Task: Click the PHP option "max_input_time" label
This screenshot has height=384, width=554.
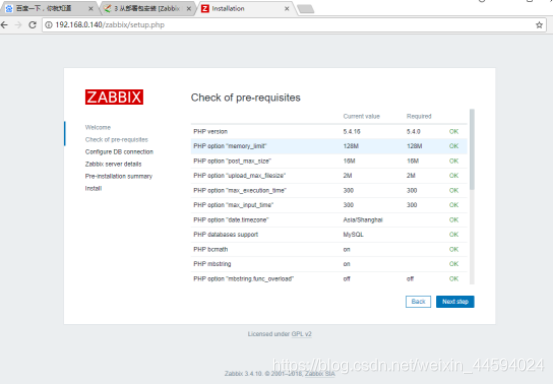Action: pyautogui.click(x=234, y=205)
